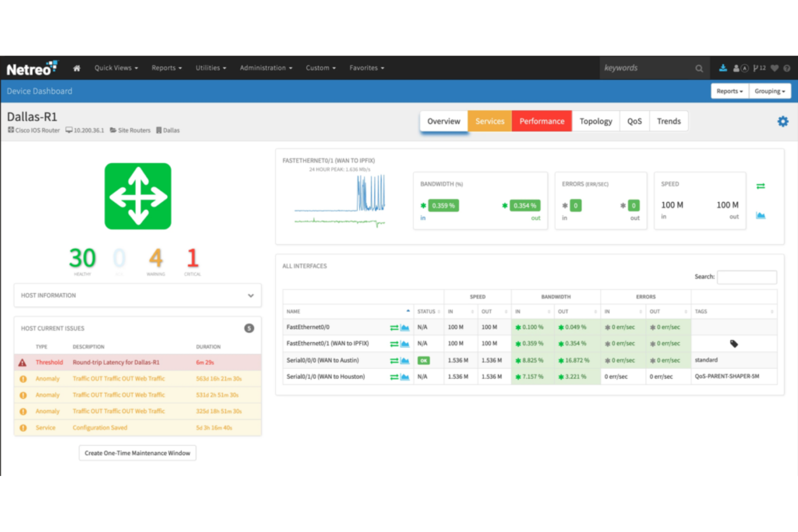Click the 10.200.36.1 IP address

(x=89, y=130)
